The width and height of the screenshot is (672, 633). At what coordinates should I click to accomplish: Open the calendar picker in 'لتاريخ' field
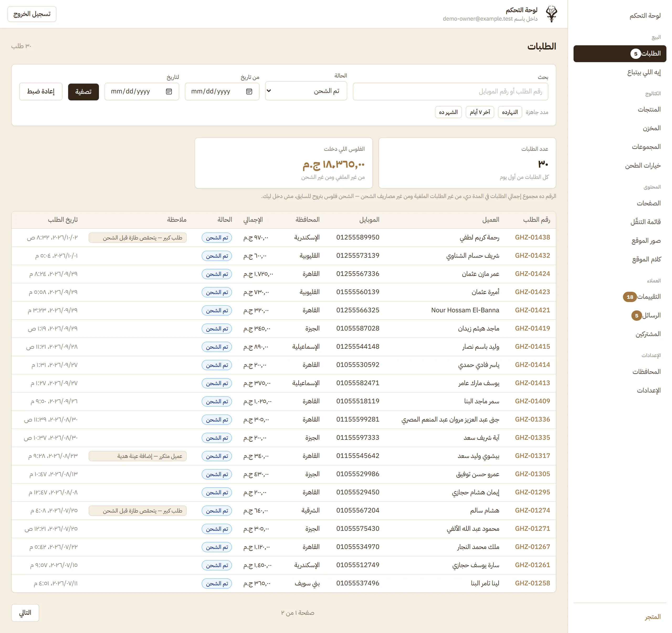pyautogui.click(x=169, y=92)
